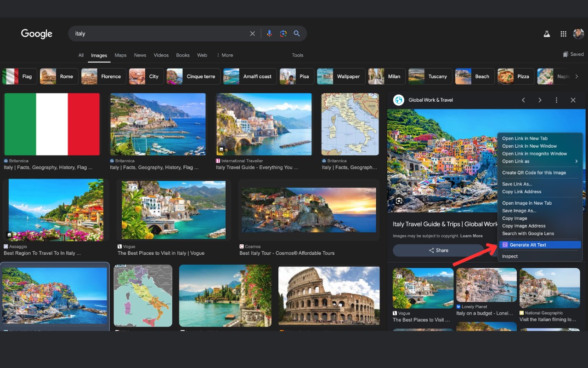Viewport: 588px width, 368px height.
Task: Open the Italy map result from Britannica
Action: [350, 124]
